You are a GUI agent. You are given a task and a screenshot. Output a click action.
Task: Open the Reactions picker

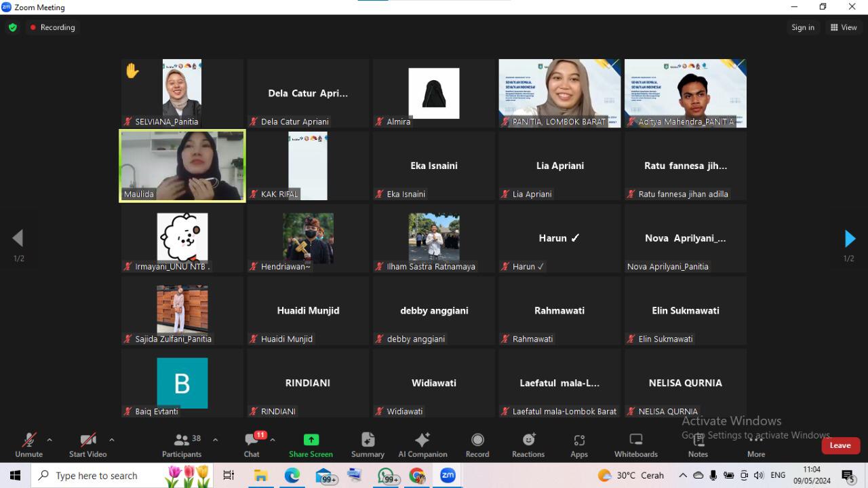tap(528, 445)
